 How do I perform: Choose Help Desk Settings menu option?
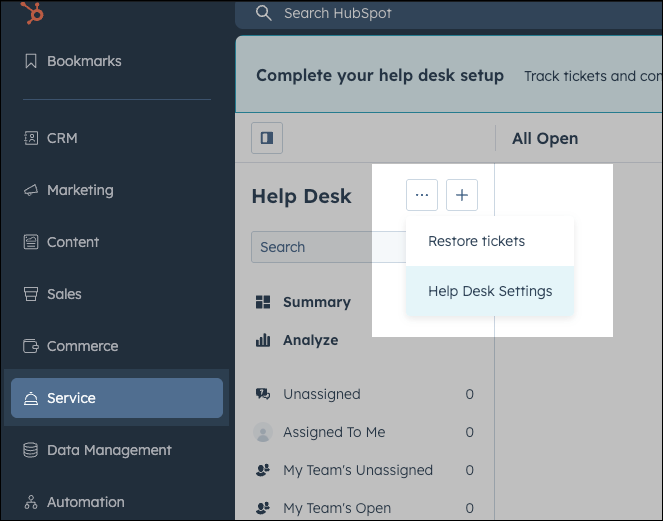(x=490, y=291)
